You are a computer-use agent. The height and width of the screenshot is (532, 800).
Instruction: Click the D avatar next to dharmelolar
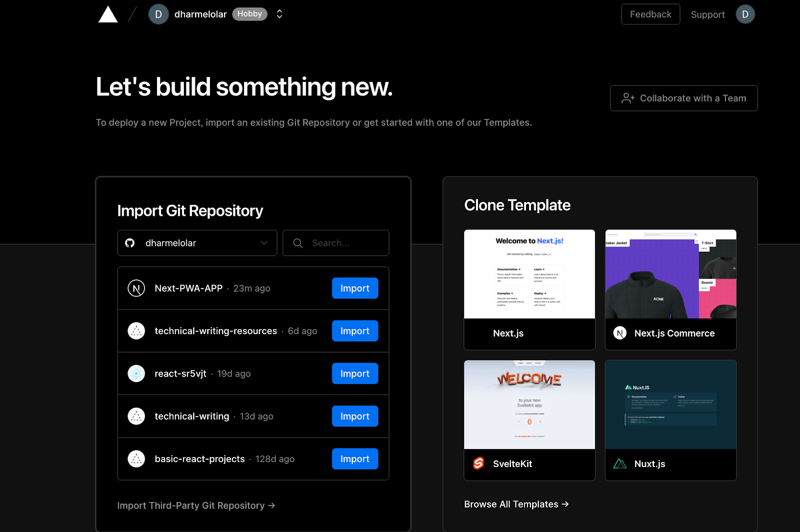tap(158, 14)
